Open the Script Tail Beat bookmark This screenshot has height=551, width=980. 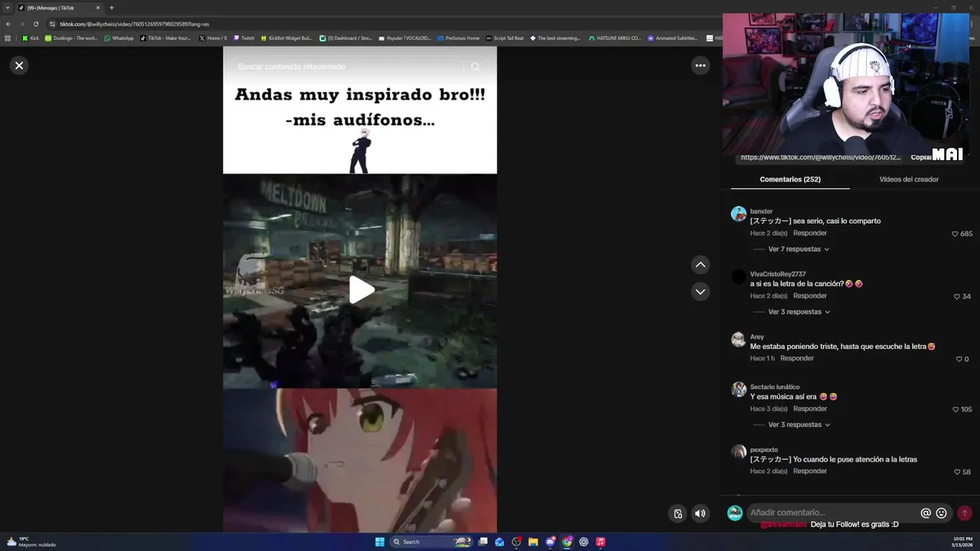click(x=505, y=37)
